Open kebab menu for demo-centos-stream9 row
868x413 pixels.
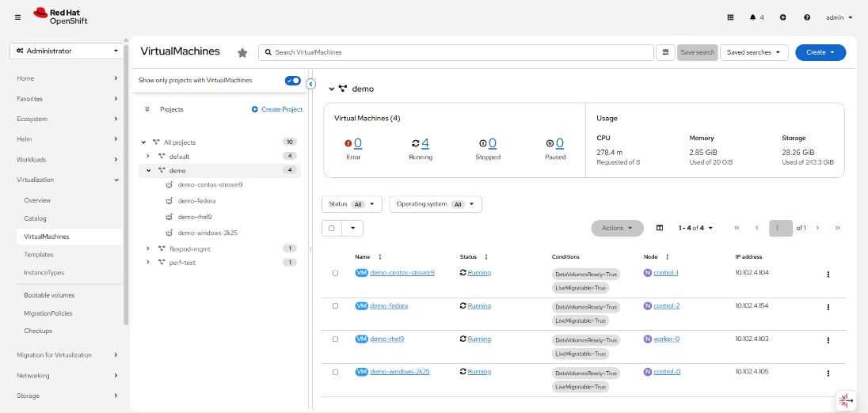point(828,275)
